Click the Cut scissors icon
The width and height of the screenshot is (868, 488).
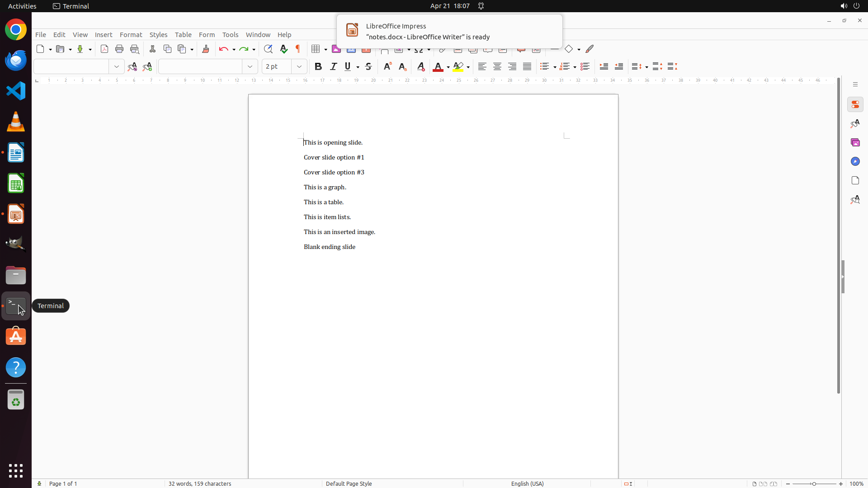(152, 49)
